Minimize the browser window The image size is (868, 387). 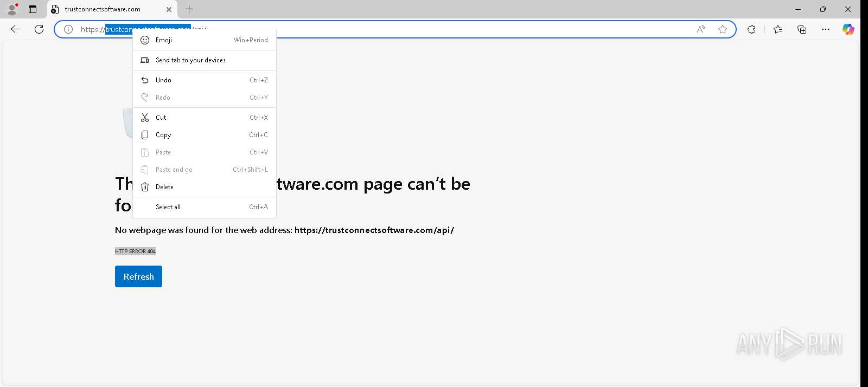click(797, 9)
